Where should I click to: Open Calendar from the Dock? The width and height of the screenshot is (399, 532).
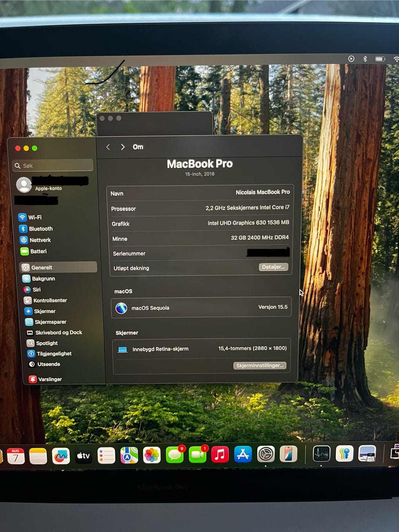(16, 456)
